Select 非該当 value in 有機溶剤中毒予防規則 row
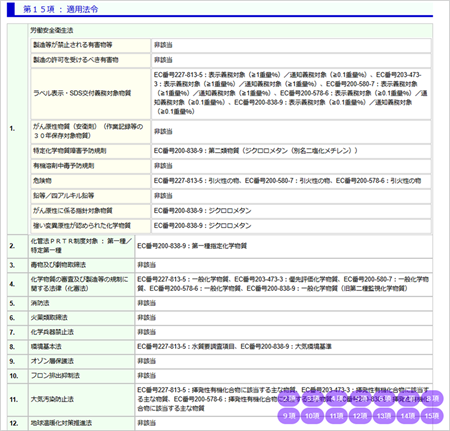Image resolution: width=450 pixels, height=431 pixels. point(163,166)
